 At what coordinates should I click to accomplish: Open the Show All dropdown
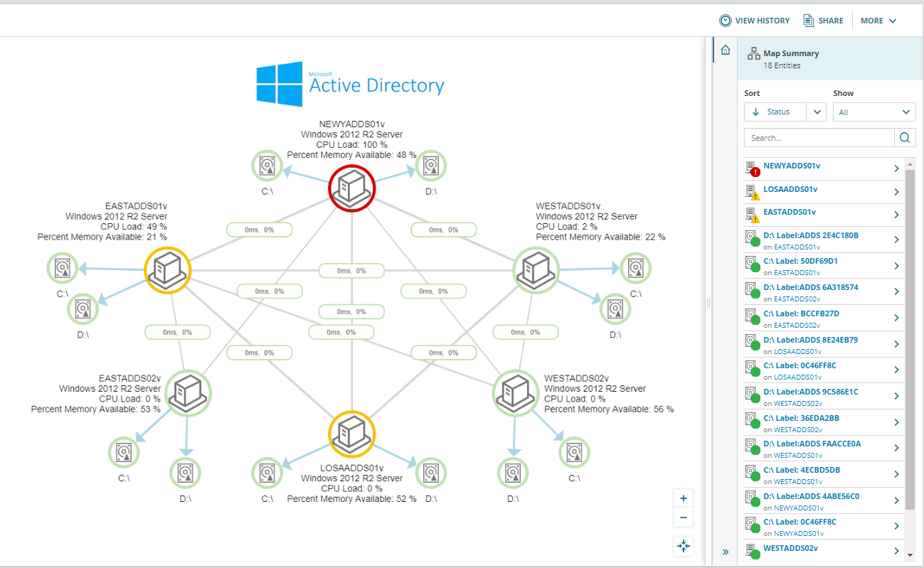pyautogui.click(x=874, y=112)
